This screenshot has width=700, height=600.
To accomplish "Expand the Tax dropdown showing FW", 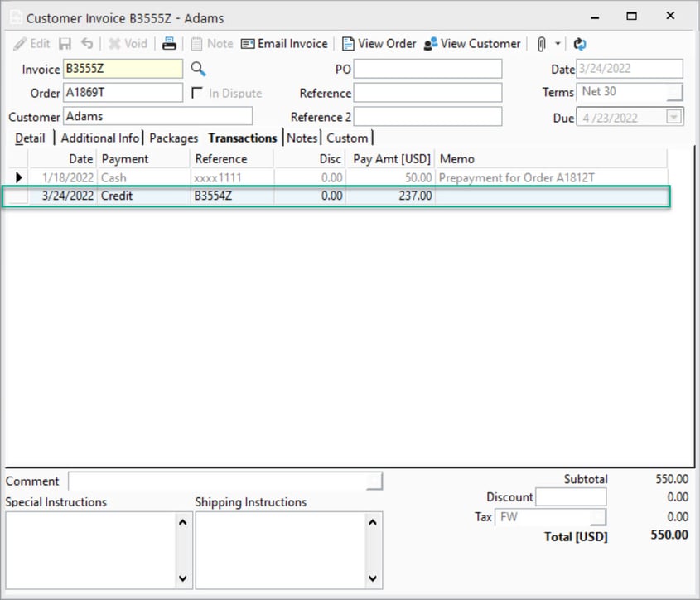I will click(600, 516).
